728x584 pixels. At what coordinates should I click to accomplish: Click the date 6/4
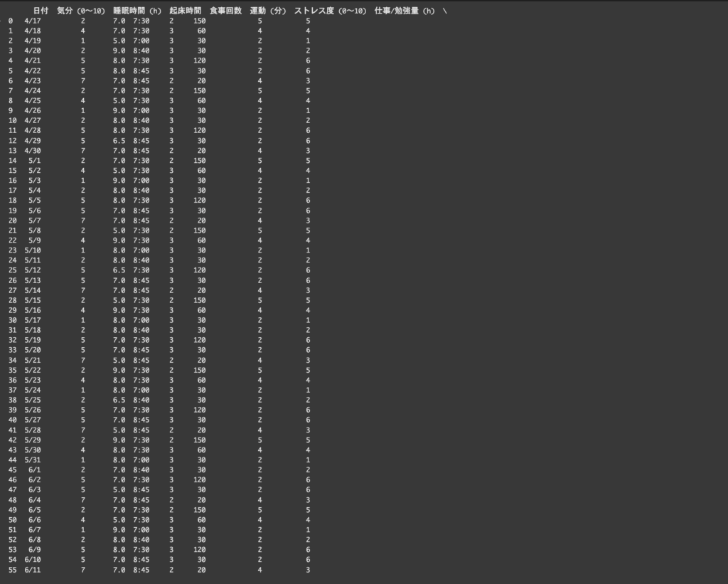click(34, 500)
